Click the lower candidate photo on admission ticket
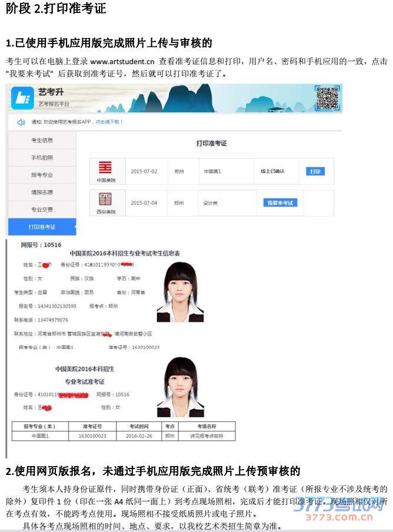393x532 pixels. pyautogui.click(x=180, y=387)
